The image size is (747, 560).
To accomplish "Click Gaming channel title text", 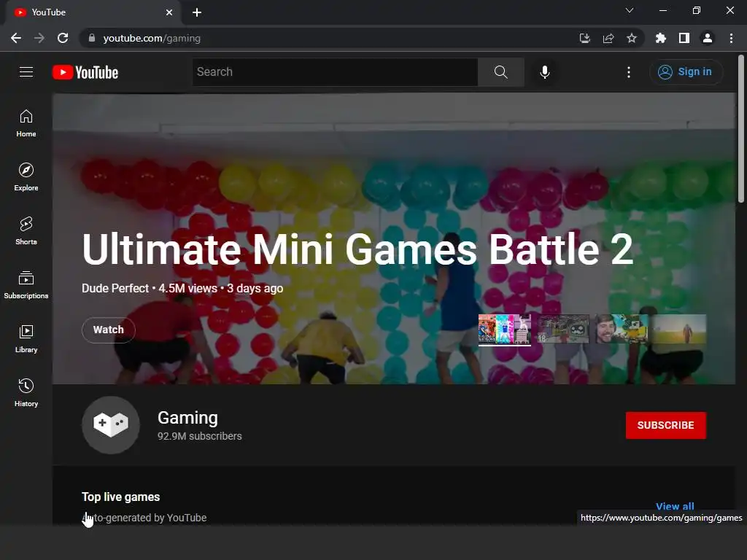I will [187, 418].
